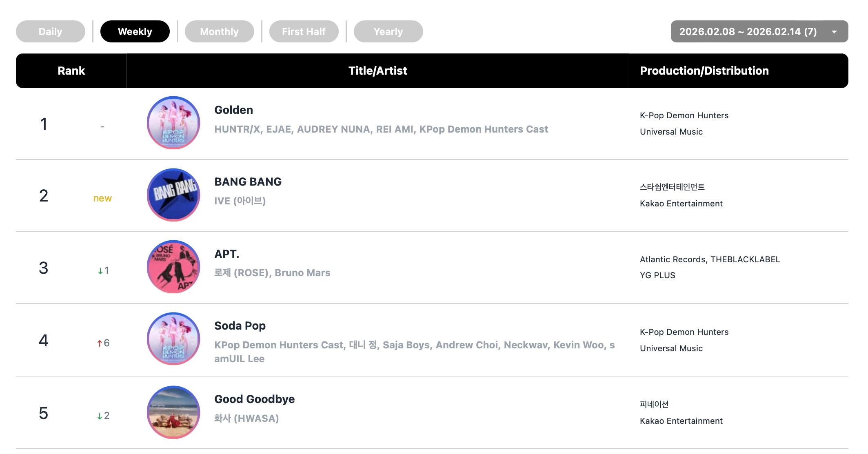The height and width of the screenshot is (454, 868).
Task: Click the APT. song title
Action: [227, 254]
